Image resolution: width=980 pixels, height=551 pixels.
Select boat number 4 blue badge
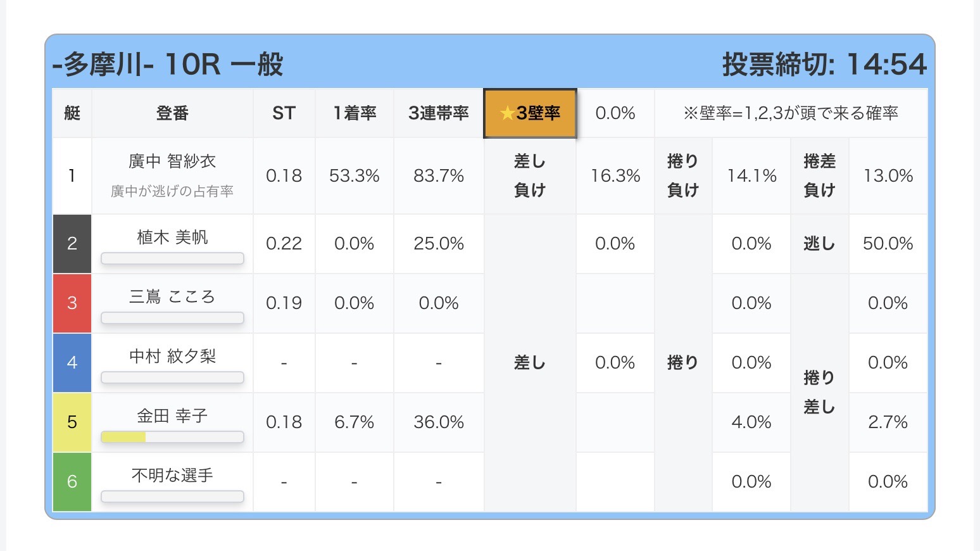pyautogui.click(x=72, y=363)
